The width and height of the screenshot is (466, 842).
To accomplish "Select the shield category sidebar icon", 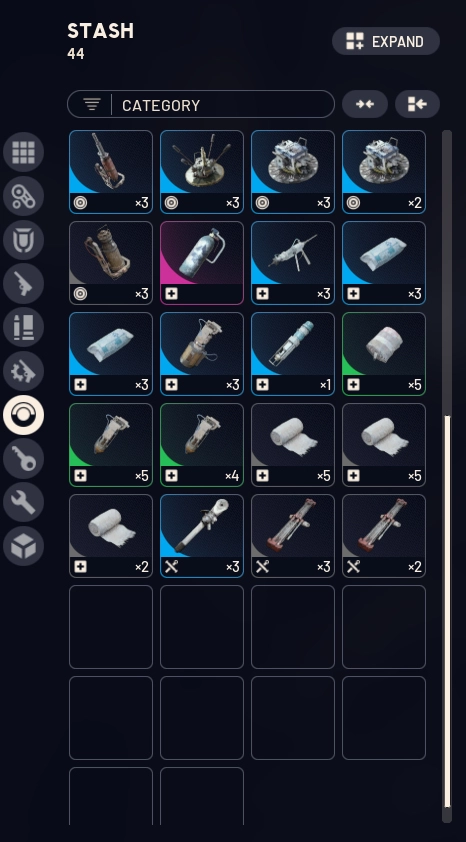I will 23,240.
